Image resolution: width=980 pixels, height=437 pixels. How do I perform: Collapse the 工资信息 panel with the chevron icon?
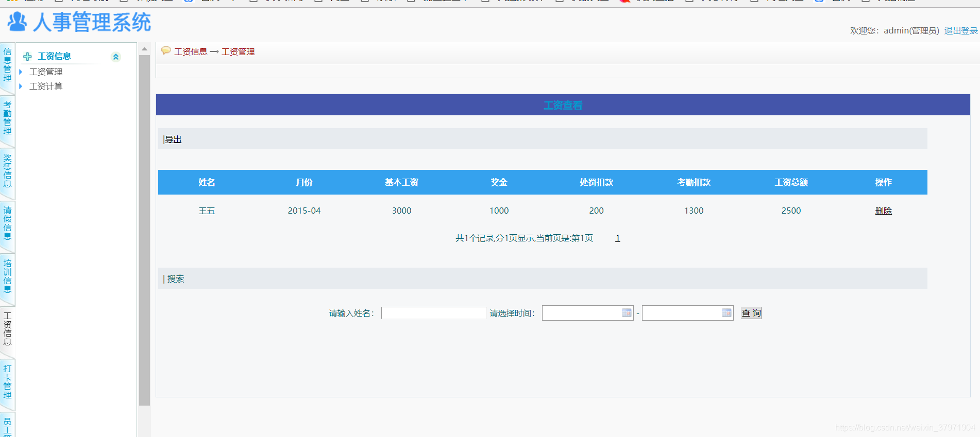[116, 57]
